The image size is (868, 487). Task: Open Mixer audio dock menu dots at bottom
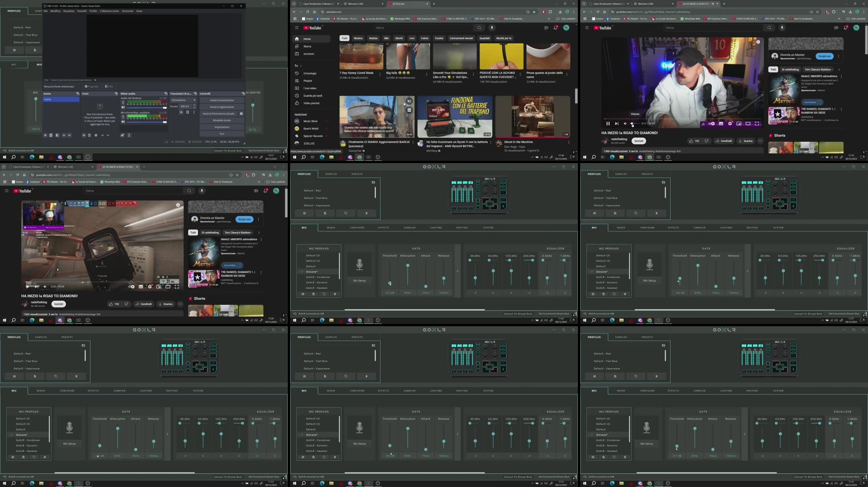[x=129, y=135]
